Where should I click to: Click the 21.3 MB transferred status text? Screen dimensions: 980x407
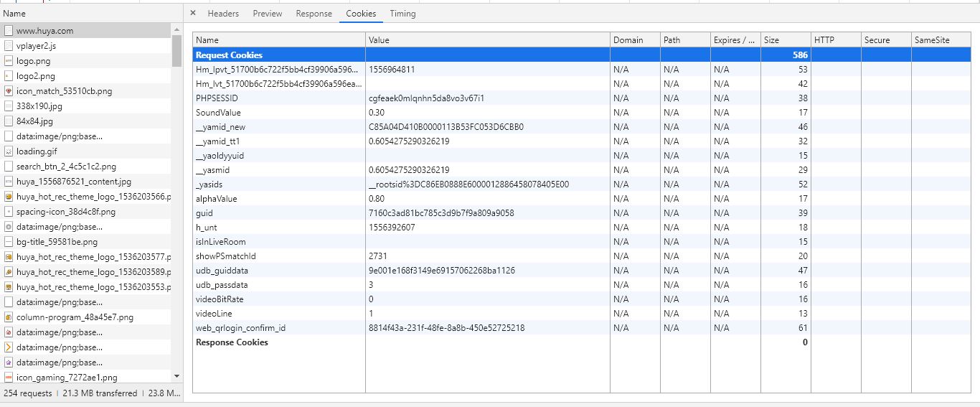(100, 393)
